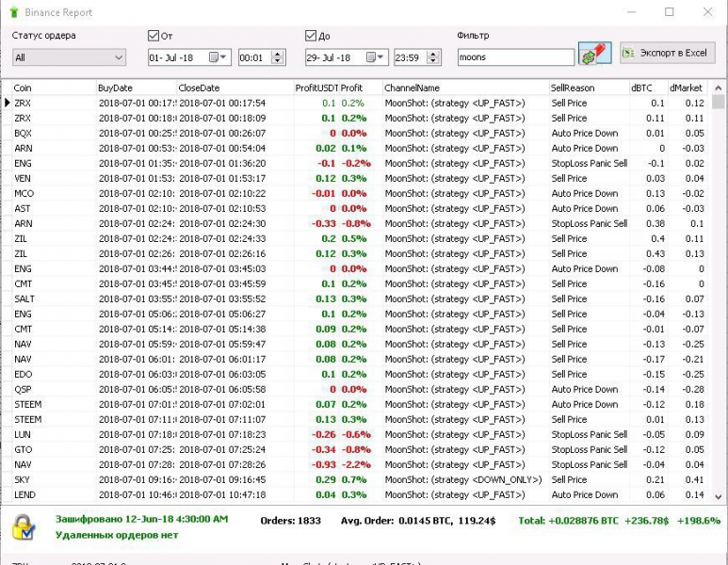
Task: Decrease the end time with spinner down arrow
Action: coord(432,61)
